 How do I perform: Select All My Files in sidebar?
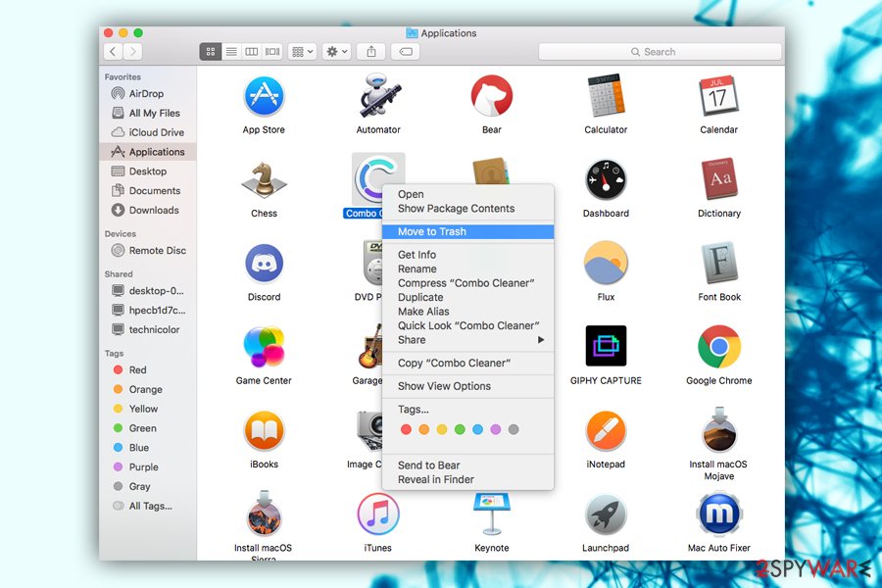(x=147, y=113)
